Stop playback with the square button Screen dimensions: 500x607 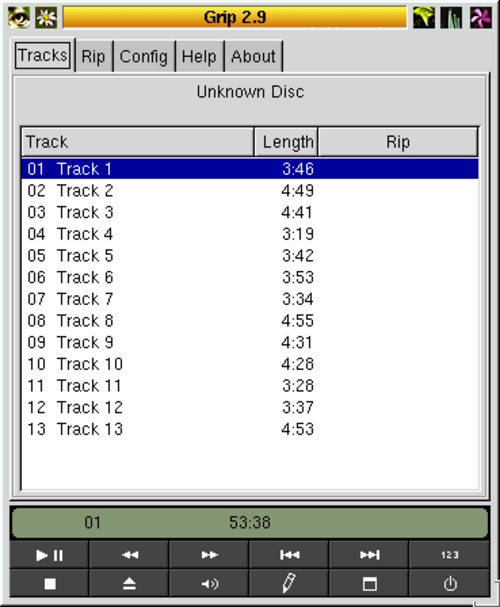click(x=49, y=583)
